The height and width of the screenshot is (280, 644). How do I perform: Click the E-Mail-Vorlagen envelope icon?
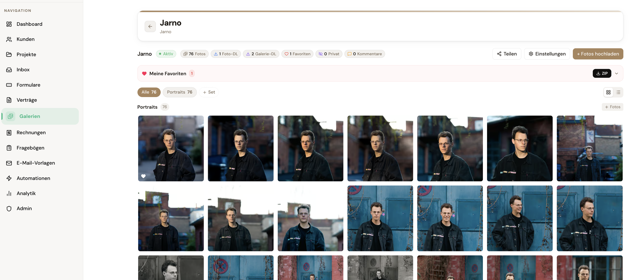9,163
